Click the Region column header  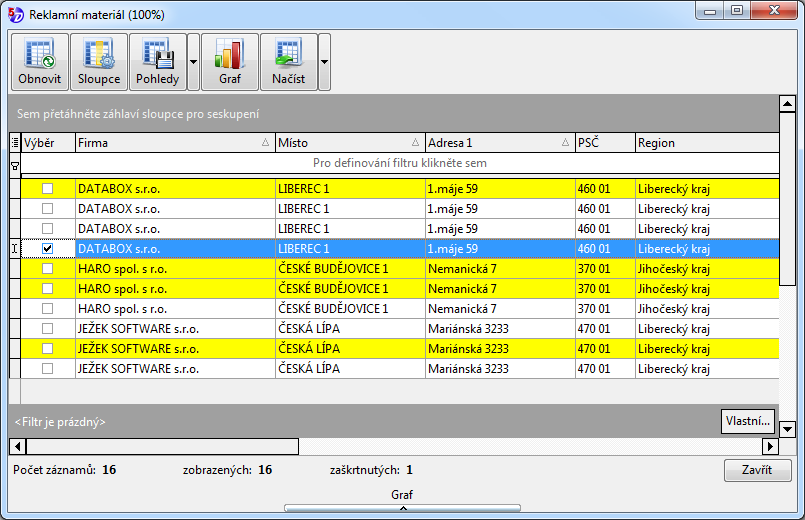coord(707,143)
